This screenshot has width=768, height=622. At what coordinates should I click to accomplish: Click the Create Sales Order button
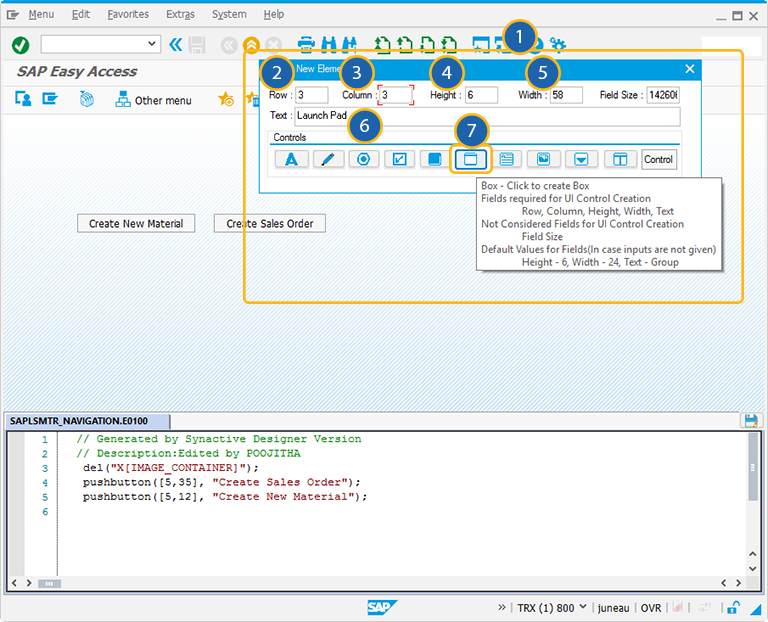pyautogui.click(x=269, y=223)
